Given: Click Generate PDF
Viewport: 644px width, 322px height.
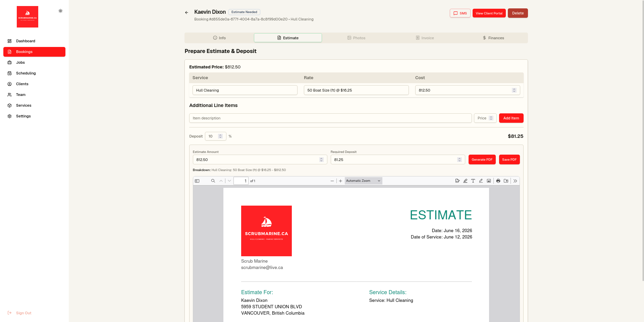Looking at the screenshot, I should pos(482,160).
